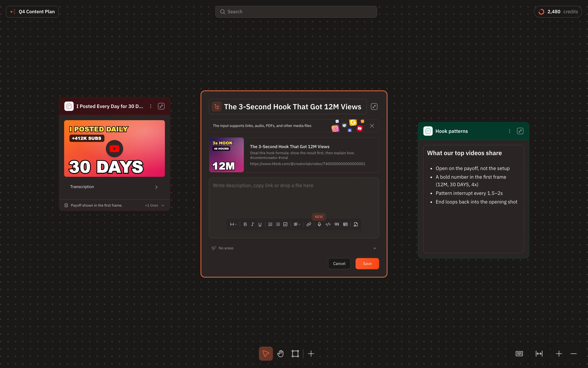Expand the I Posted Every Day card
Screen dimensions: 588x368
pos(161,106)
